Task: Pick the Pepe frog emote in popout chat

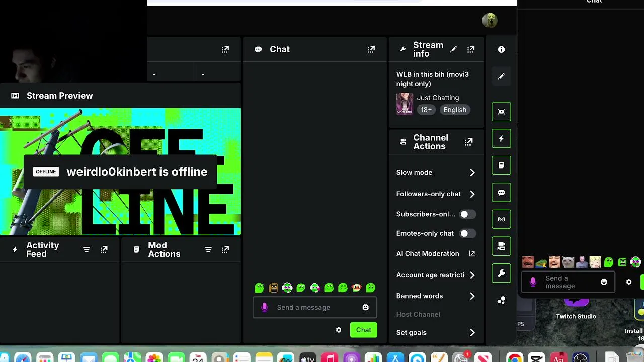Action: click(x=541, y=262)
